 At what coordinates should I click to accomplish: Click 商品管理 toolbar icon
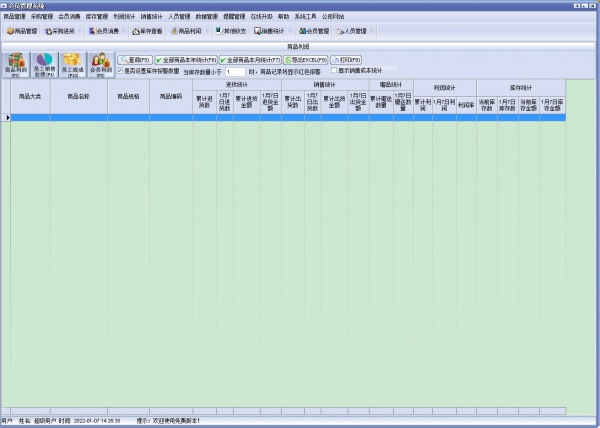20,32
